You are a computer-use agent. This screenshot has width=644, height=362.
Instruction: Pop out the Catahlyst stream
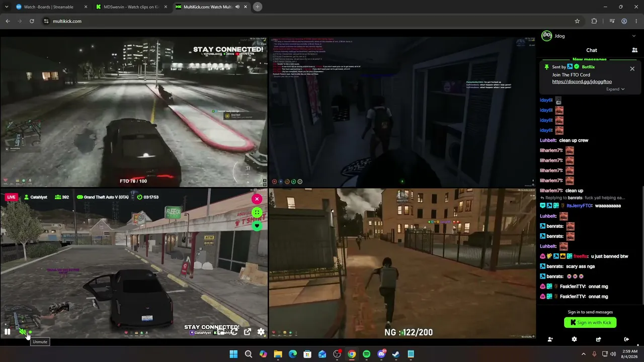click(x=248, y=332)
